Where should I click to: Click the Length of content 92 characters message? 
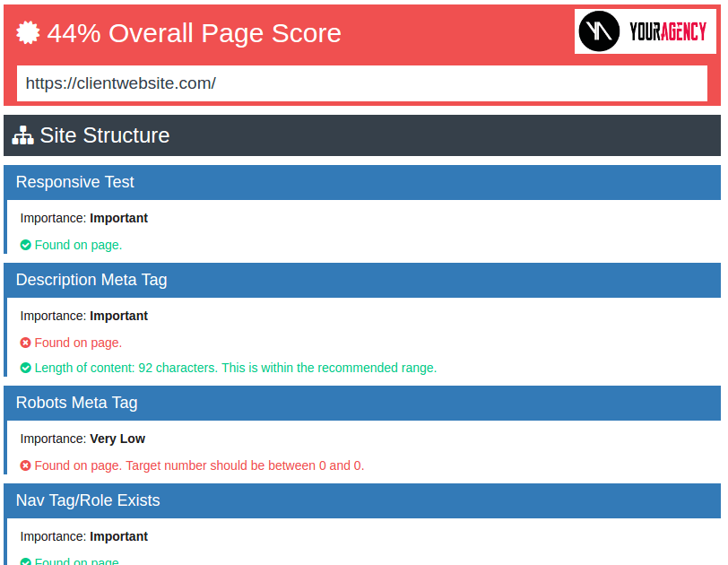(x=235, y=368)
